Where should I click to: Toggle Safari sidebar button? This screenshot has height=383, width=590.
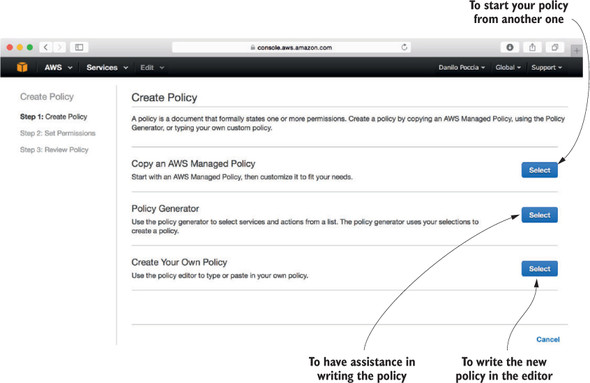79,47
